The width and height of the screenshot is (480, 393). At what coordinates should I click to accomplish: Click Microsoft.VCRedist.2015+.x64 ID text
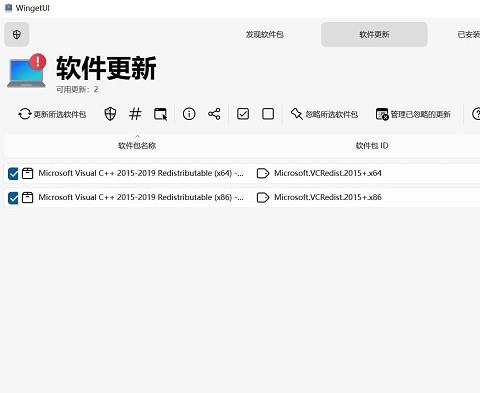coord(328,173)
